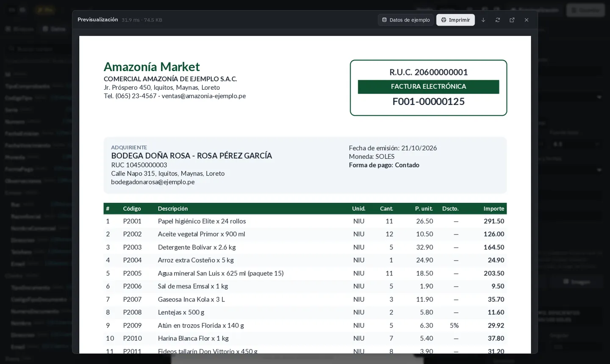
Task: Click the NIU unit in the Lentejas row
Action: pyautogui.click(x=359, y=312)
